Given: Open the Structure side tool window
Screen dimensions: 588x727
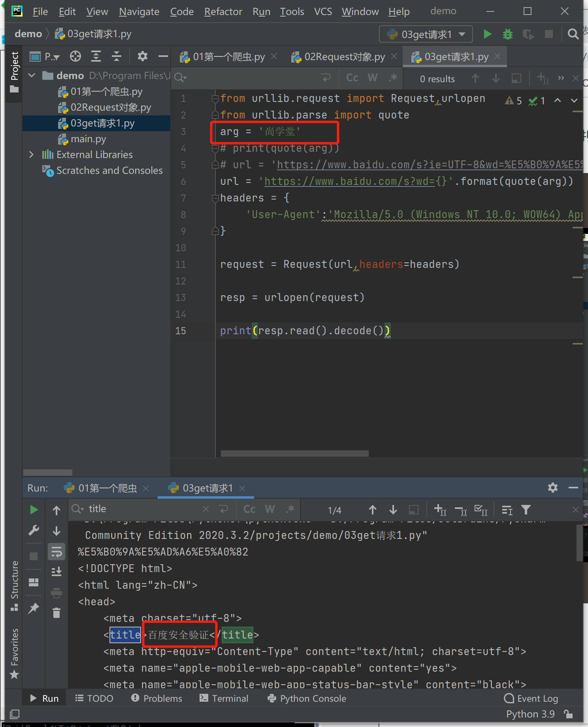Looking at the screenshot, I should pos(14,586).
